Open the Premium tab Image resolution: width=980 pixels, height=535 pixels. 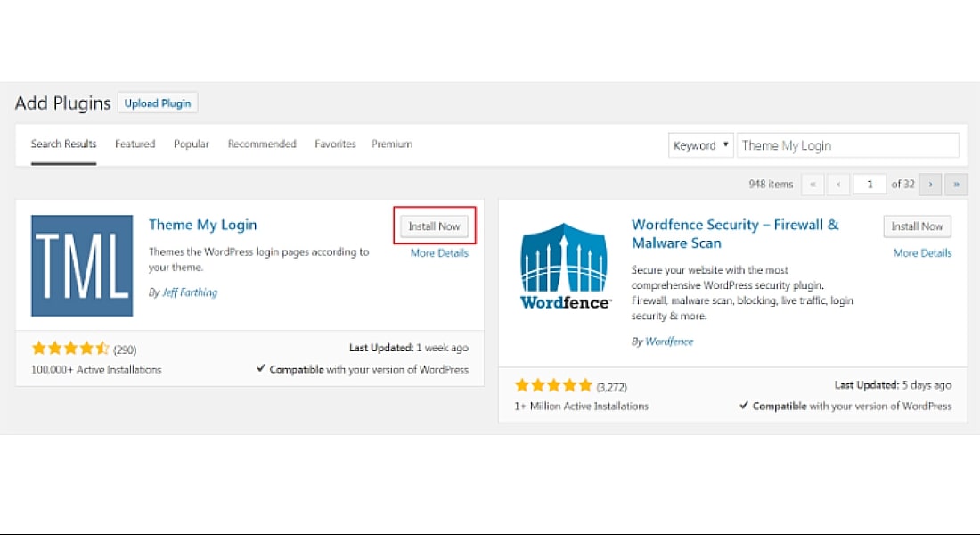click(392, 144)
